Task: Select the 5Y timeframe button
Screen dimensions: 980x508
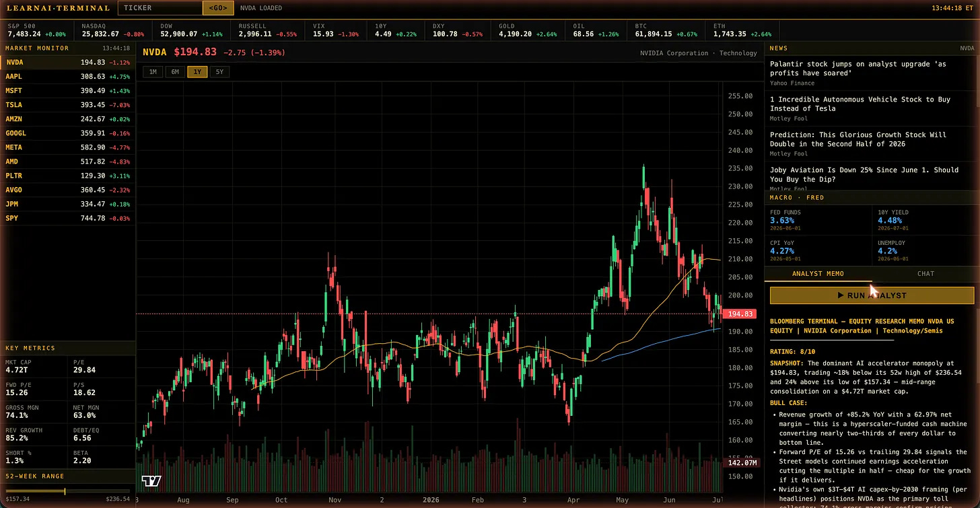Action: (x=219, y=71)
